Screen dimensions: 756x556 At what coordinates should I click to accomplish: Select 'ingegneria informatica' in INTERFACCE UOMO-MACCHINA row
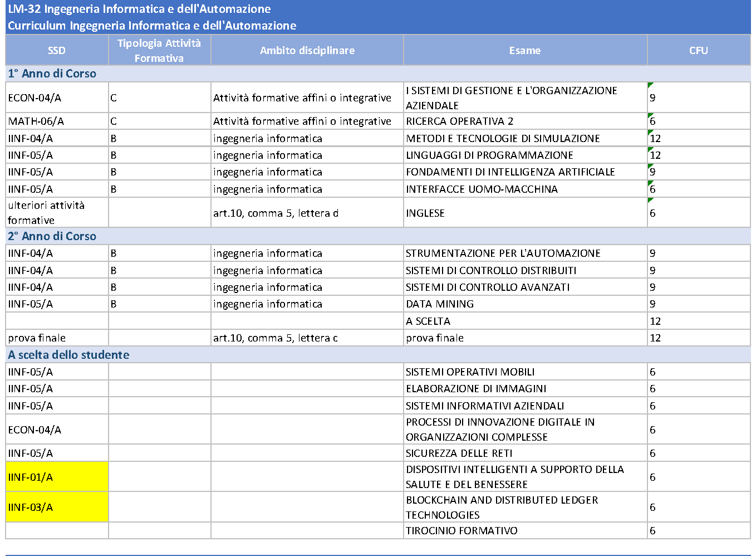[x=307, y=189]
